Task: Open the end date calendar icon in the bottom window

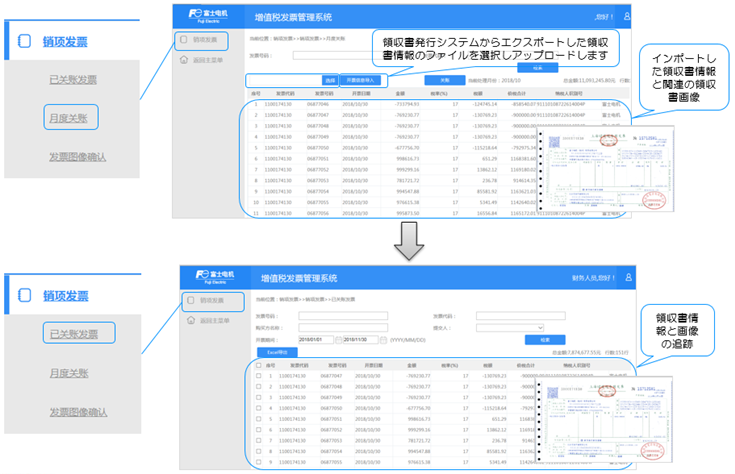Action: click(x=384, y=339)
